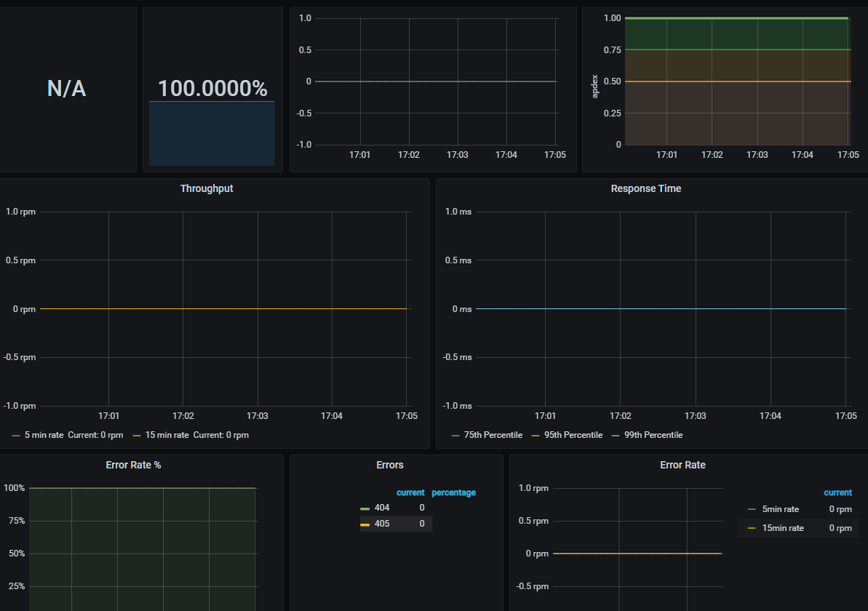Click the N/A stat value
The height and width of the screenshot is (611, 868).
tap(66, 89)
